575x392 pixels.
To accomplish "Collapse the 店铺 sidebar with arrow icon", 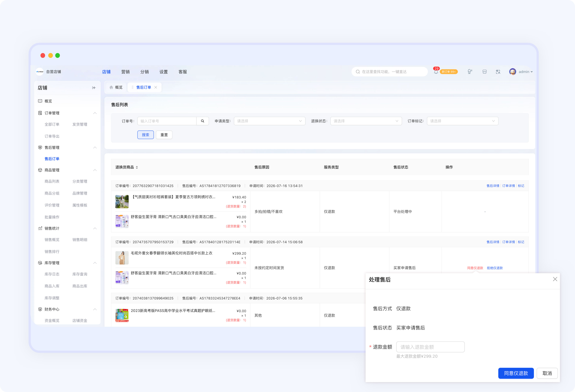I will (x=94, y=88).
